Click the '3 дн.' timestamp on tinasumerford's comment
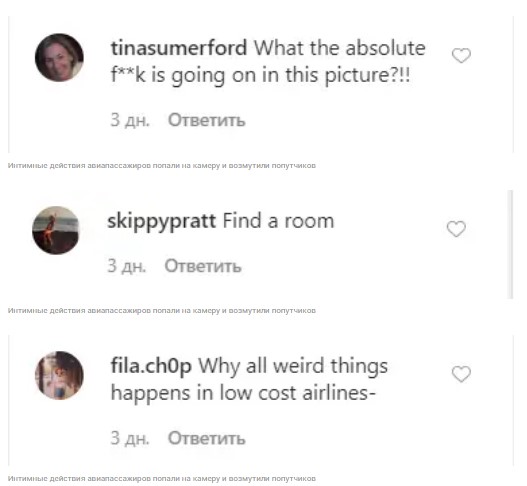 pyautogui.click(x=130, y=120)
